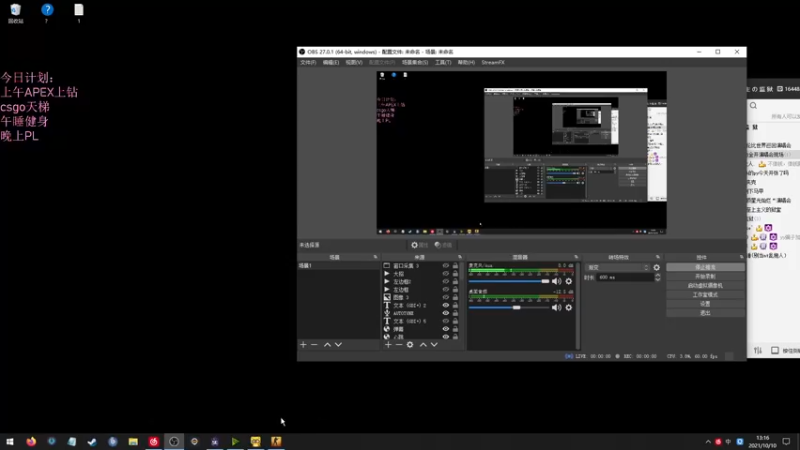Open Steam from the taskbar

92,441
